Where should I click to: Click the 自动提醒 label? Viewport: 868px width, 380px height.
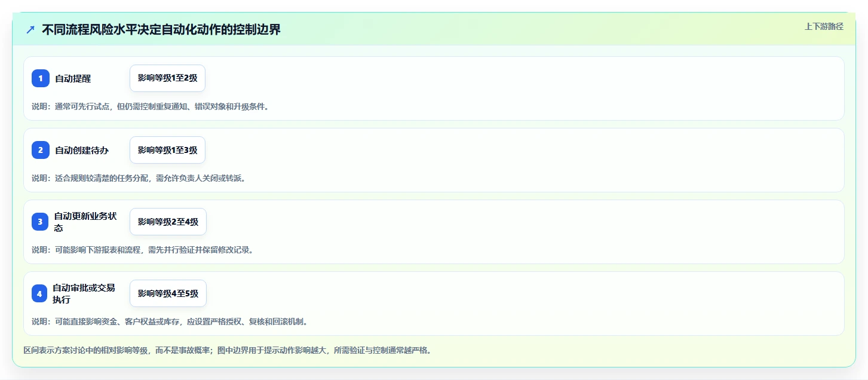(73, 78)
